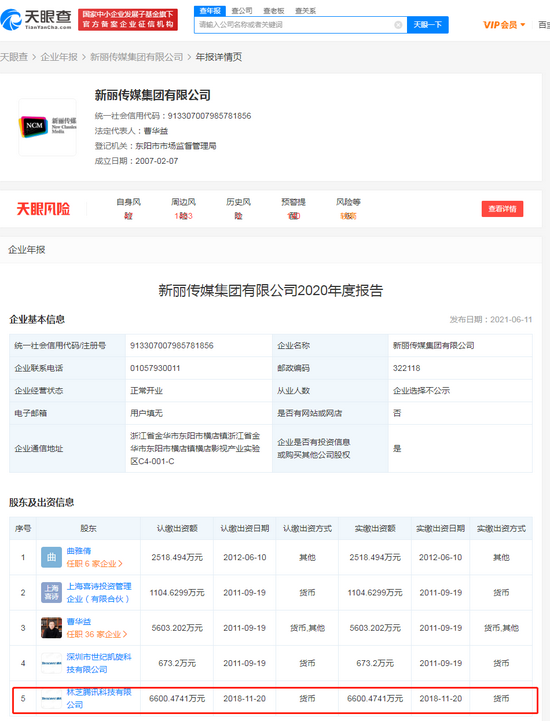This screenshot has height=721, width=550.
Task: Open 上海喜诗 shareholder avatar icon
Action: 52,593
